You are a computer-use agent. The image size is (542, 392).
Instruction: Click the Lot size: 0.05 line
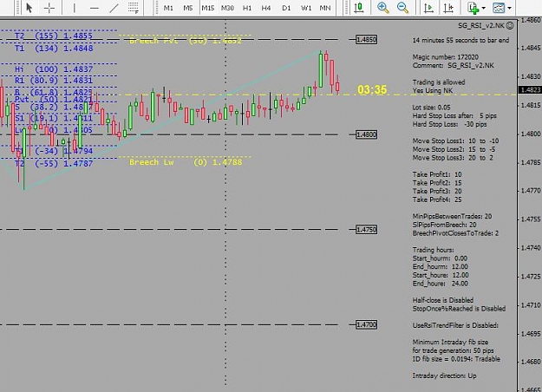(x=431, y=108)
